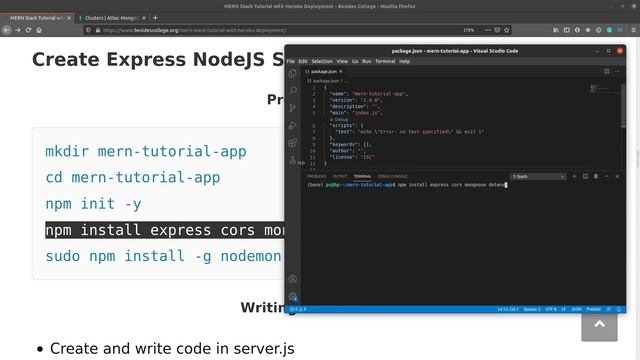Switch to the PROBLEMS panel tab

pyautogui.click(x=317, y=176)
